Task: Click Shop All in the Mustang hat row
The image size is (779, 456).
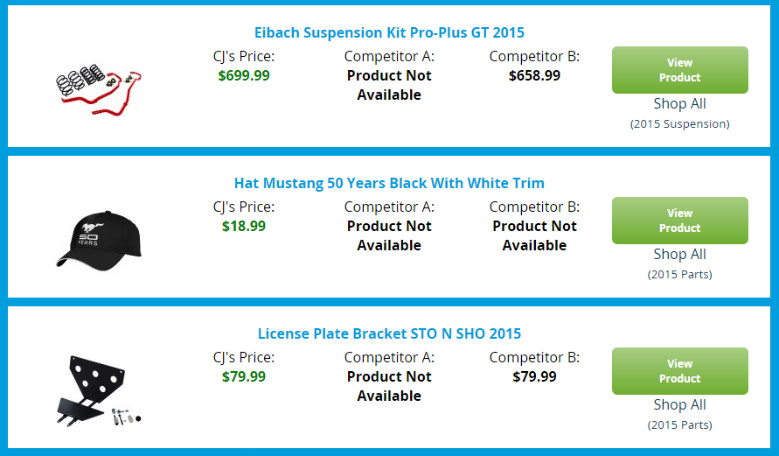Action: click(679, 254)
